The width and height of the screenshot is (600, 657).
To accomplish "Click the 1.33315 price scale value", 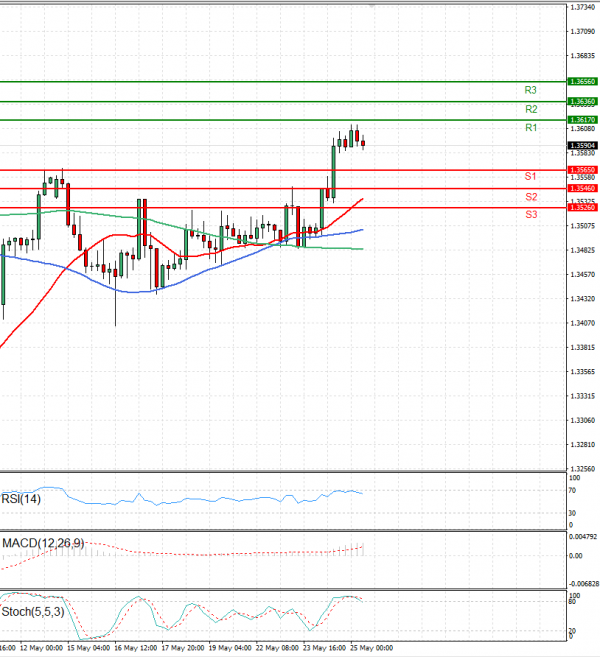I will [x=582, y=396].
